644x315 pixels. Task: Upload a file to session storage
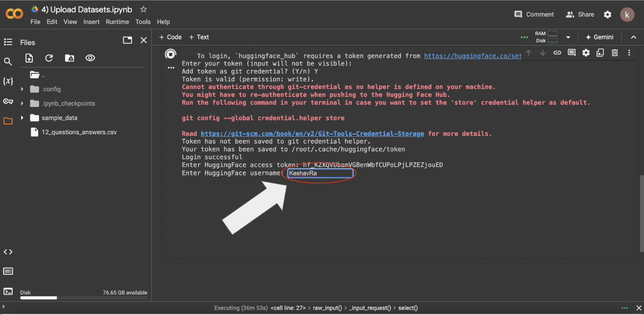click(29, 58)
